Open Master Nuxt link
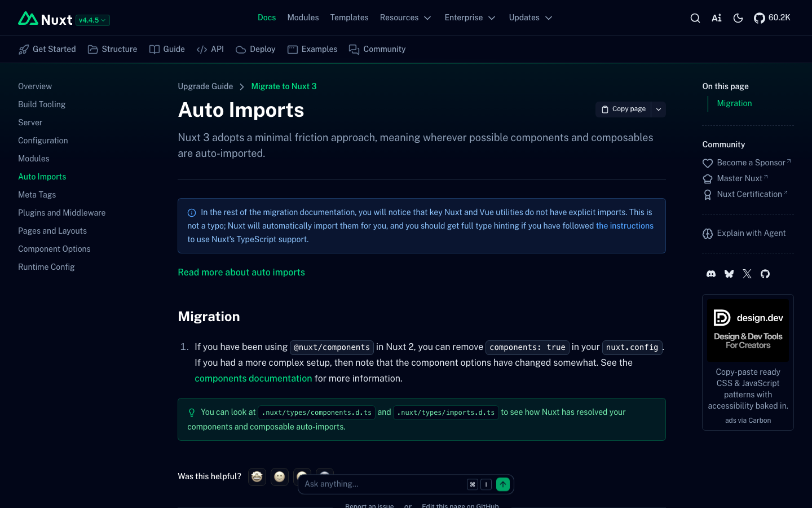812x508 pixels. (x=735, y=178)
